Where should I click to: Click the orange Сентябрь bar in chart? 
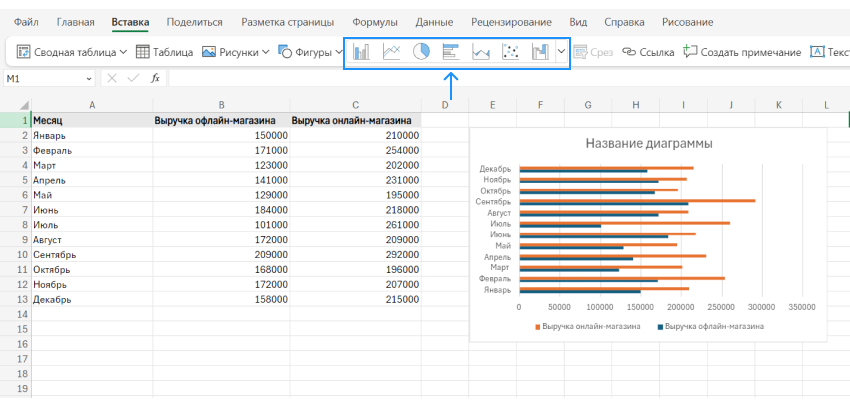click(637, 201)
